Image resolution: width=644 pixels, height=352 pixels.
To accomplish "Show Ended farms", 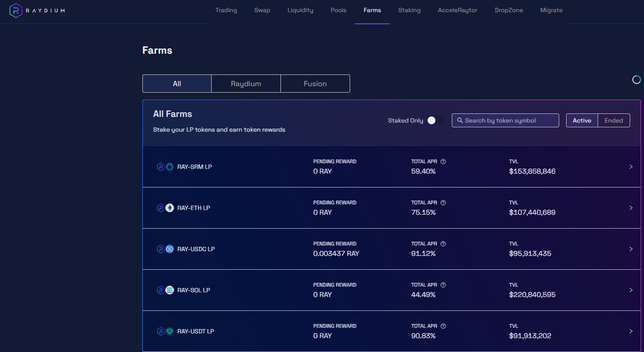I will (614, 120).
